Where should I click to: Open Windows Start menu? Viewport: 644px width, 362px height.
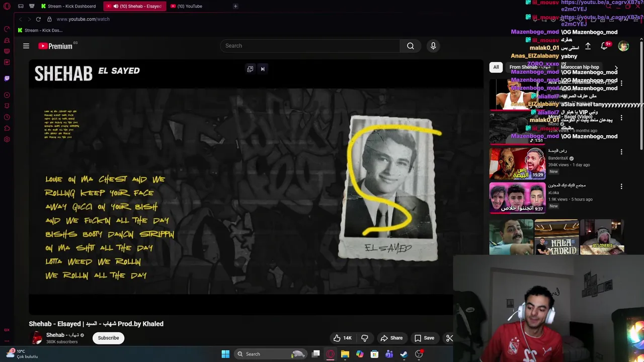point(225,354)
